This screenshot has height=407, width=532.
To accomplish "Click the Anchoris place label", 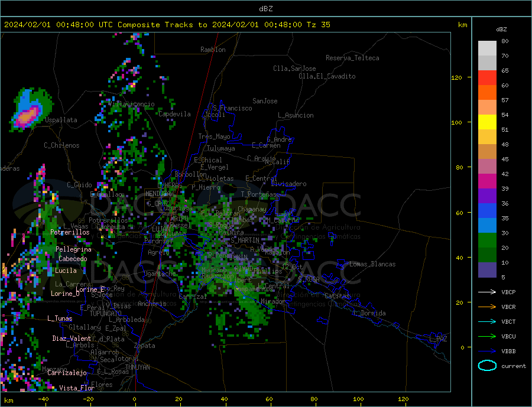I will coord(152,304).
